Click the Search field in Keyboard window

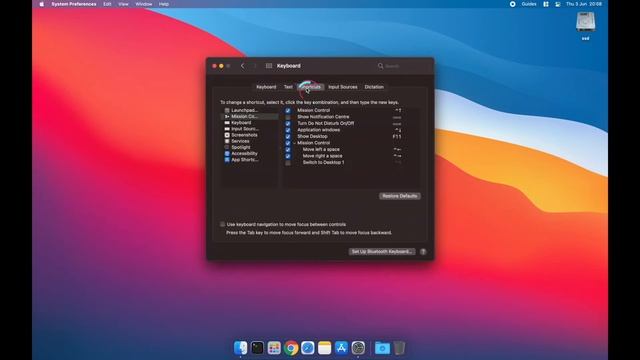tap(401, 66)
